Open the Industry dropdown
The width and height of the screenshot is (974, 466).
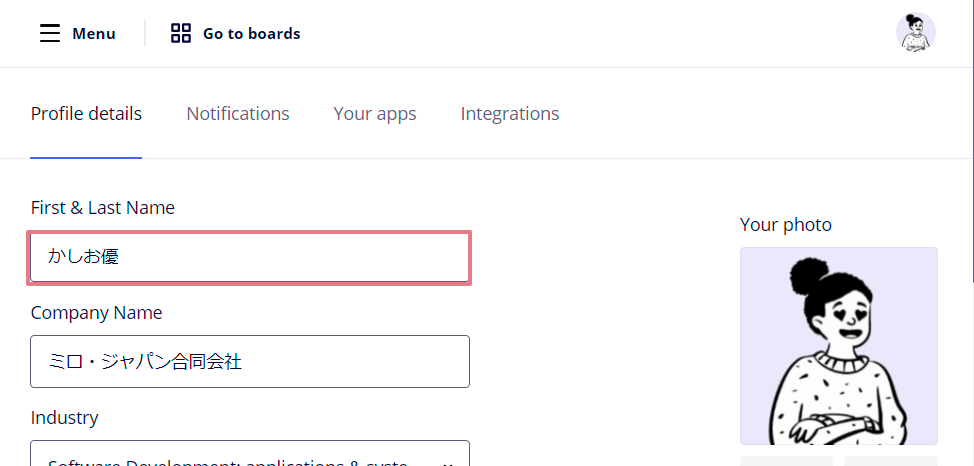click(x=250, y=454)
